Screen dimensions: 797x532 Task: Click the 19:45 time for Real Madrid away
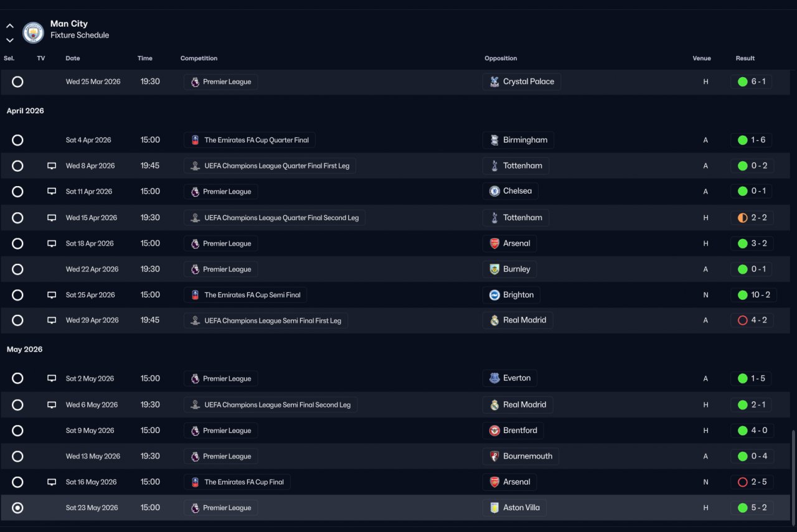point(150,320)
